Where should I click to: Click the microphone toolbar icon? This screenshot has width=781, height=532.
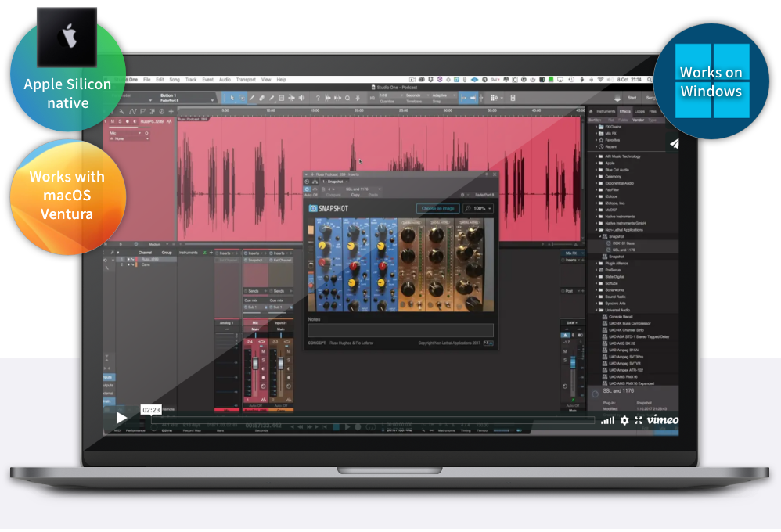[x=357, y=98]
